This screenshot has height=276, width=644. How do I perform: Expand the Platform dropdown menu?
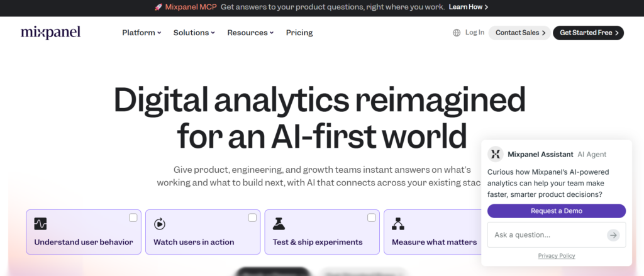point(142,33)
